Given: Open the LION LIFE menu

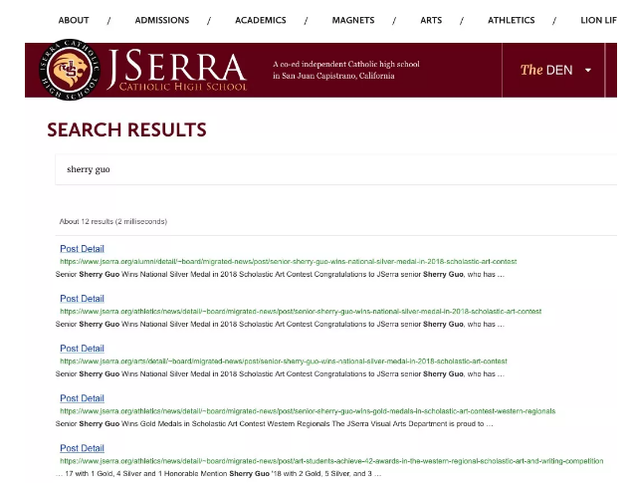Looking at the screenshot, I should pyautogui.click(x=599, y=20).
